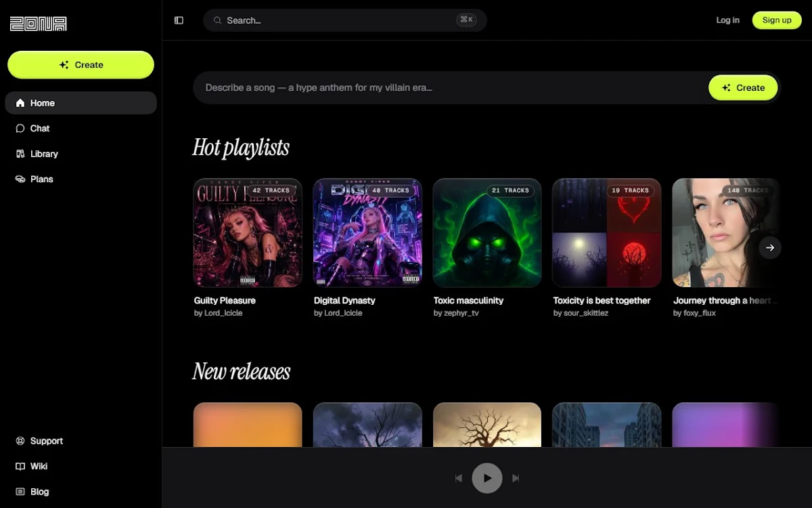Open the Home menu item
The height and width of the screenshot is (508, 812).
coord(81,103)
